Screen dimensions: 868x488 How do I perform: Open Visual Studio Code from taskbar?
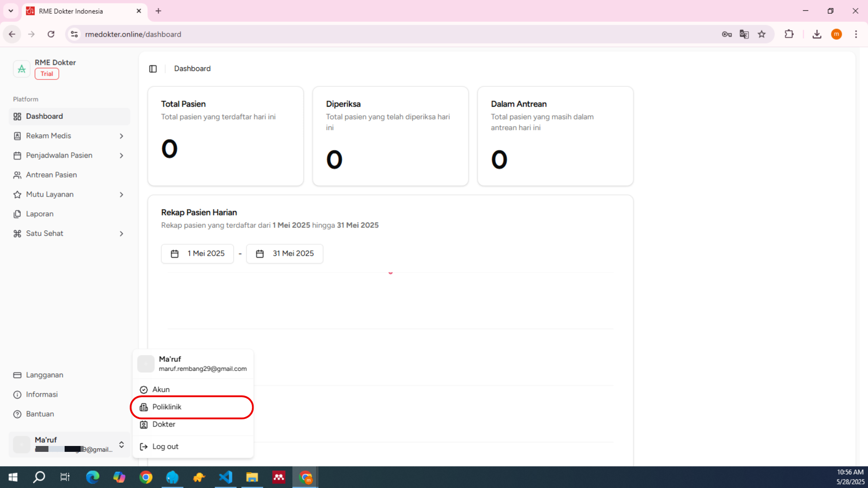(226, 477)
